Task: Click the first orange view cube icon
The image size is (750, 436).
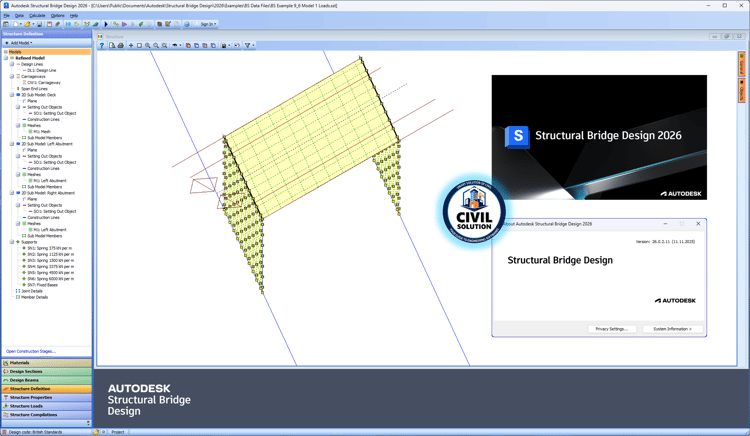Action: (188, 45)
